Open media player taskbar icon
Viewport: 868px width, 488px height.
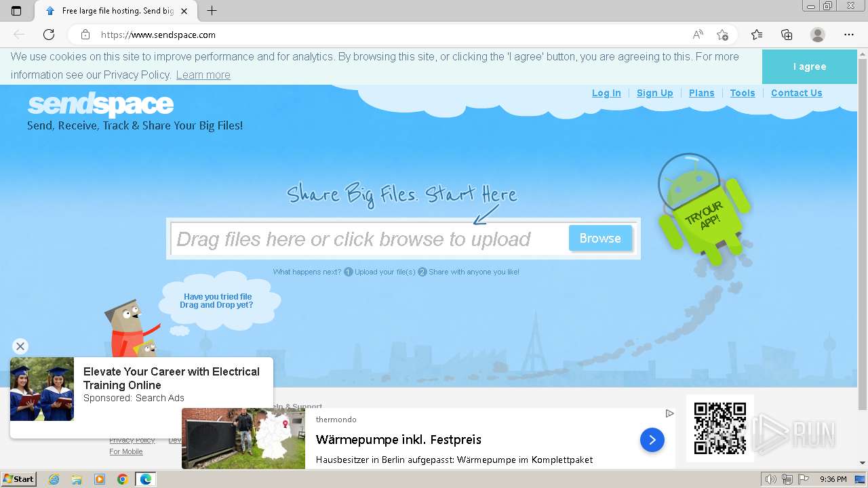pyautogui.click(x=100, y=479)
